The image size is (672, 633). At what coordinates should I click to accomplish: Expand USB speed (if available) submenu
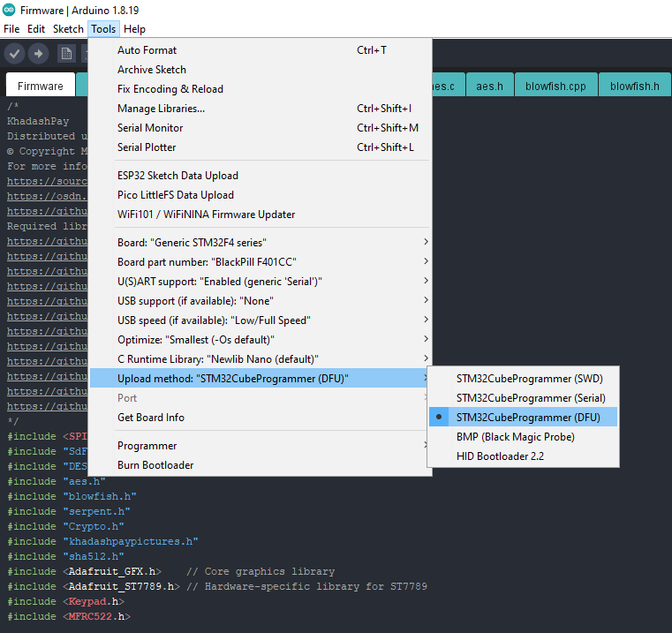(260, 320)
